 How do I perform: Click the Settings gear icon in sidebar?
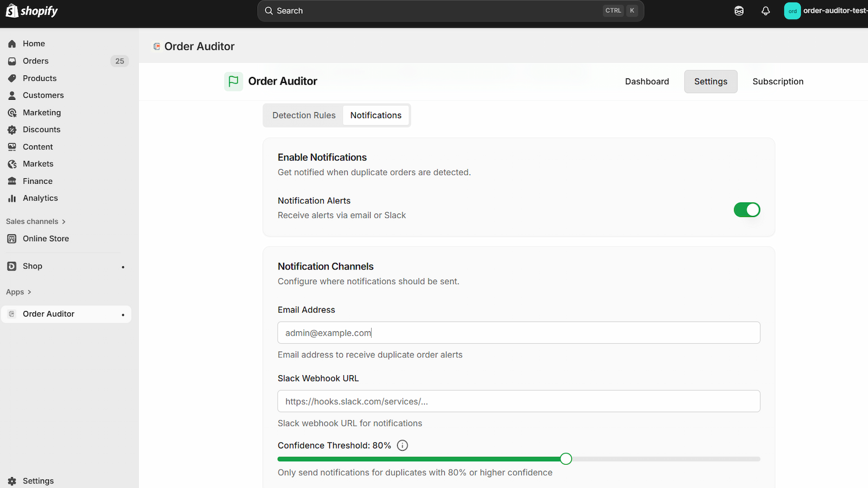pyautogui.click(x=12, y=481)
